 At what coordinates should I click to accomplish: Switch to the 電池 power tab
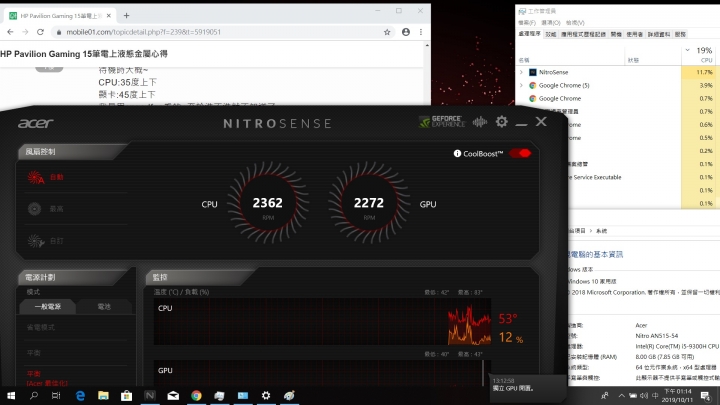(x=104, y=306)
